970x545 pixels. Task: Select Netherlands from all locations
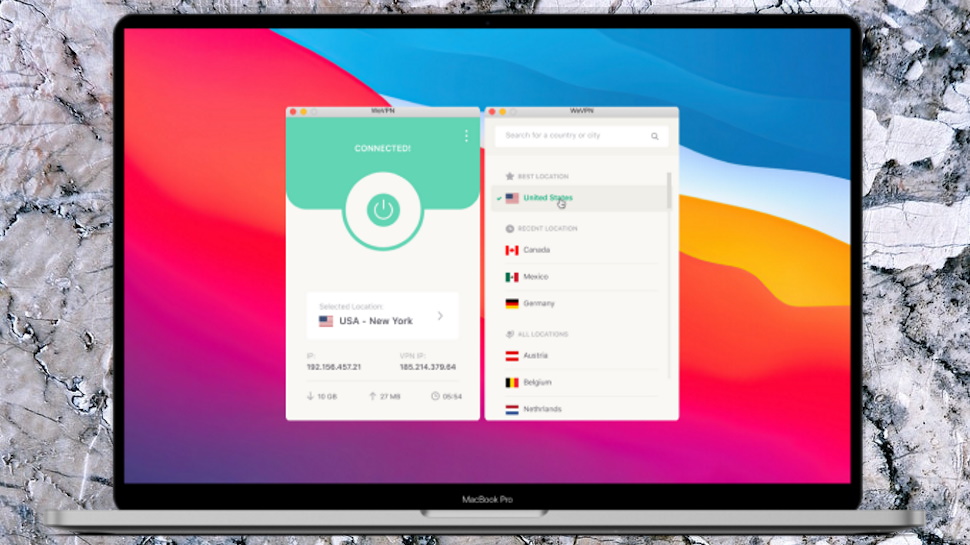581,409
